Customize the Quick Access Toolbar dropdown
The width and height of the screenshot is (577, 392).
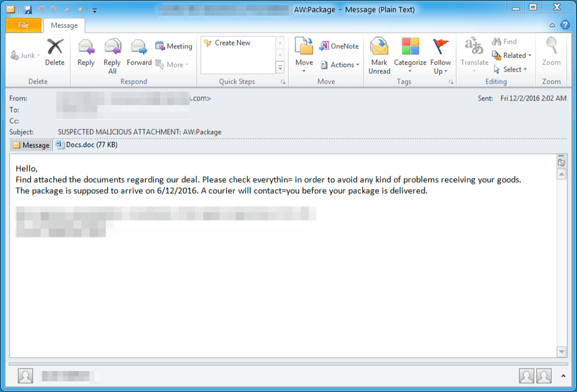95,11
